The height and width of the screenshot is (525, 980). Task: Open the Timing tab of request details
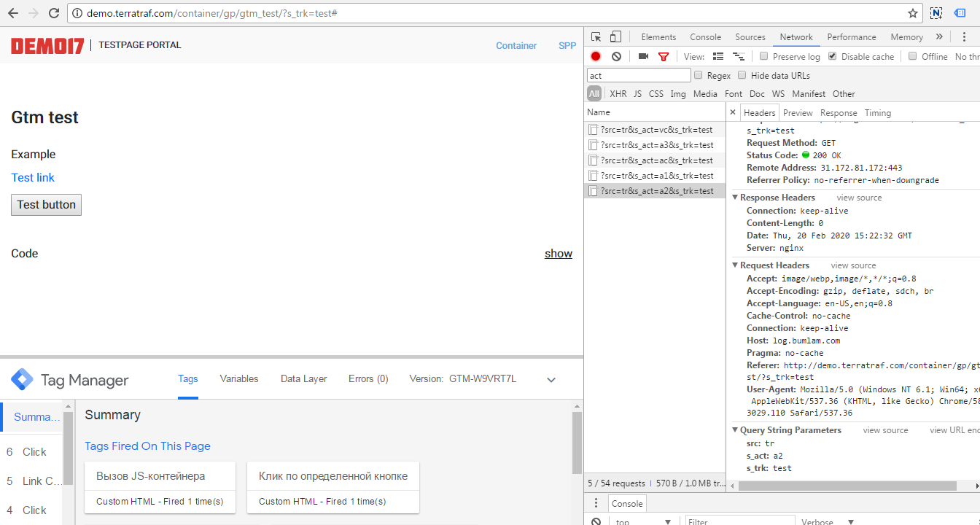[x=878, y=113]
